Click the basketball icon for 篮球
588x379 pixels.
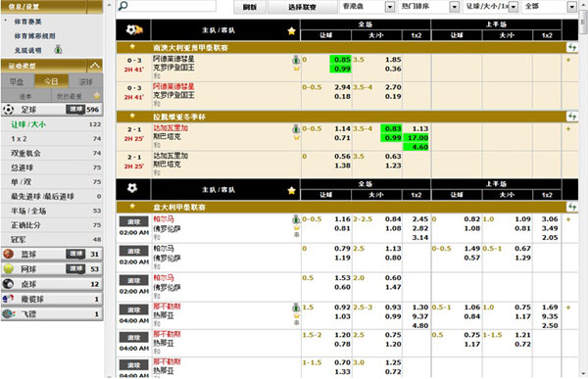(8, 254)
